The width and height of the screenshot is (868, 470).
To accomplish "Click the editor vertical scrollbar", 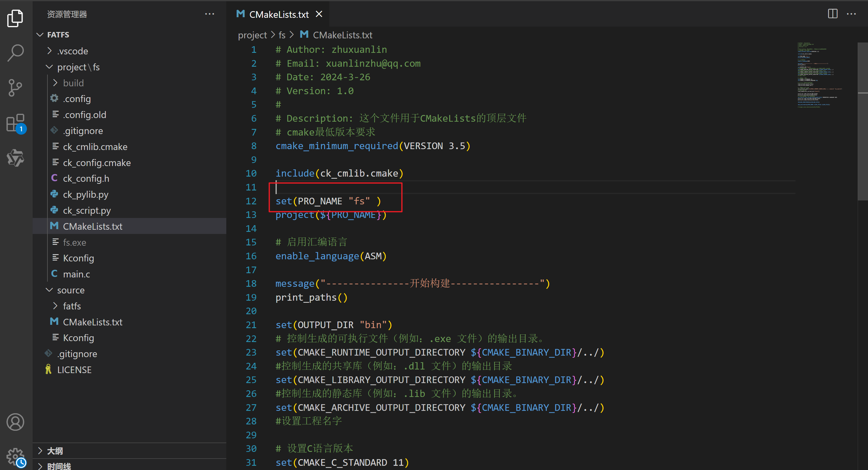I will tap(863, 121).
